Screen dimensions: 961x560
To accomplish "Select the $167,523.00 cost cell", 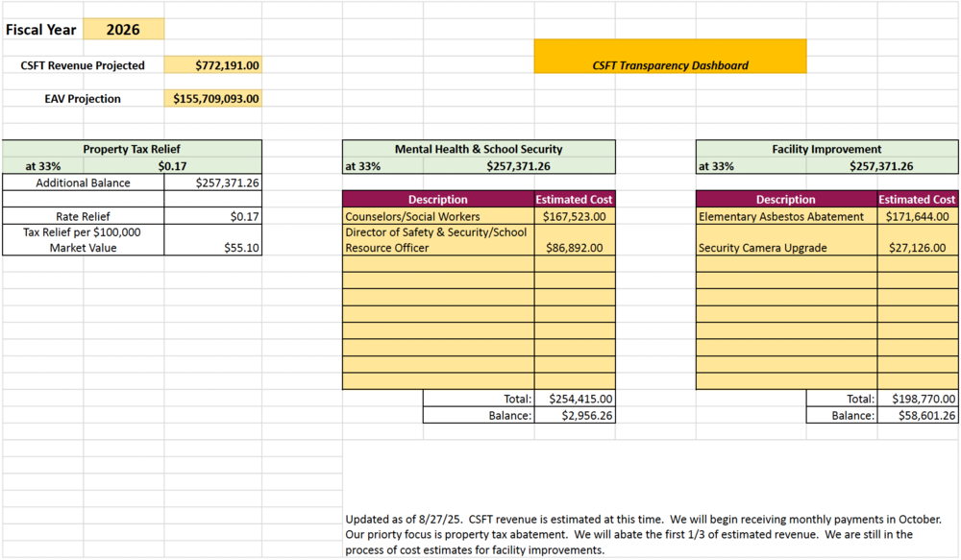I will 575,216.
